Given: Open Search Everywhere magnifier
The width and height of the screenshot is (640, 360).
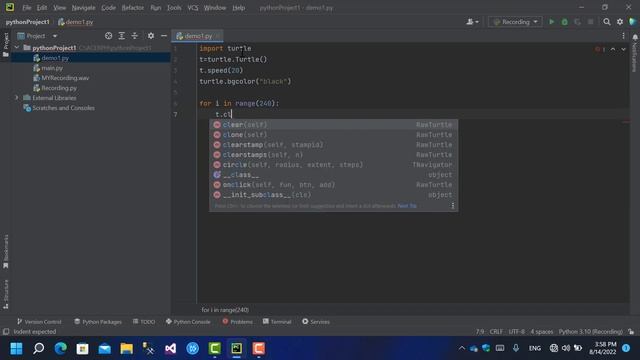Looking at the screenshot, I should click(607, 22).
